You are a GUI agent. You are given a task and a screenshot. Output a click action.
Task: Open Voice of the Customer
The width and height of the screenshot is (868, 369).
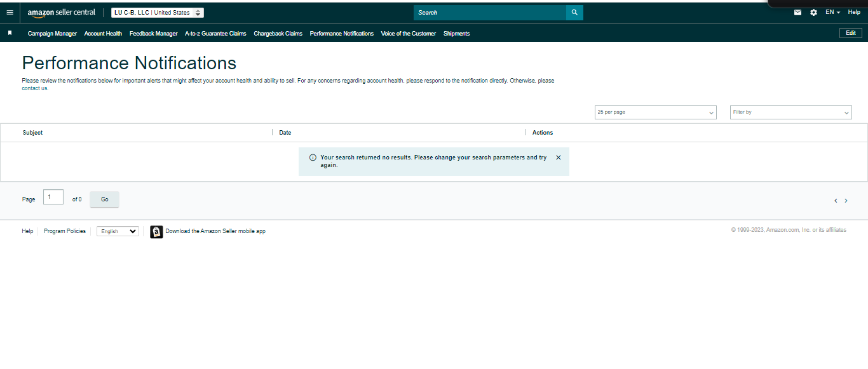pos(409,34)
